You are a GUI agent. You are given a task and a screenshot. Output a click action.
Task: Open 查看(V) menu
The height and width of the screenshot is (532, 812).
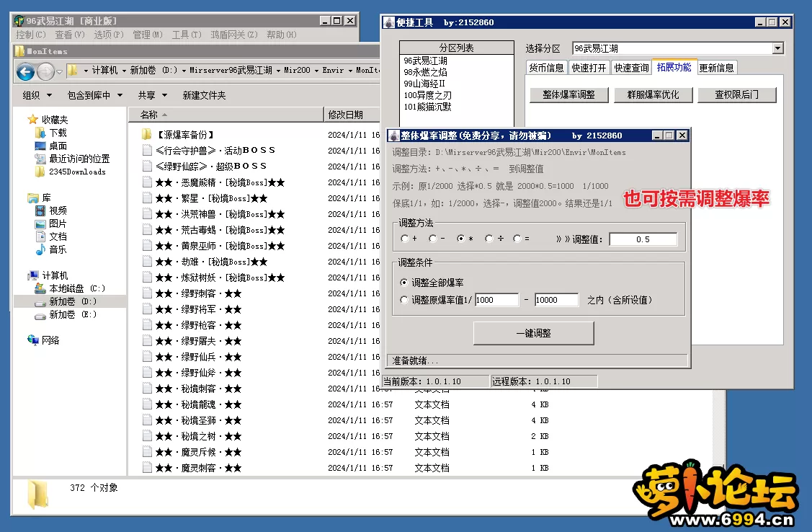point(69,35)
